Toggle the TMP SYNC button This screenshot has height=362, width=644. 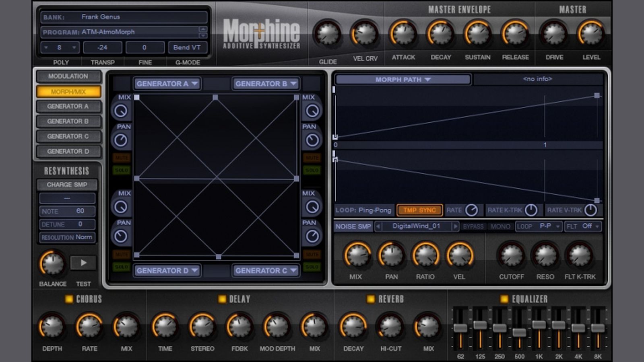tap(419, 210)
